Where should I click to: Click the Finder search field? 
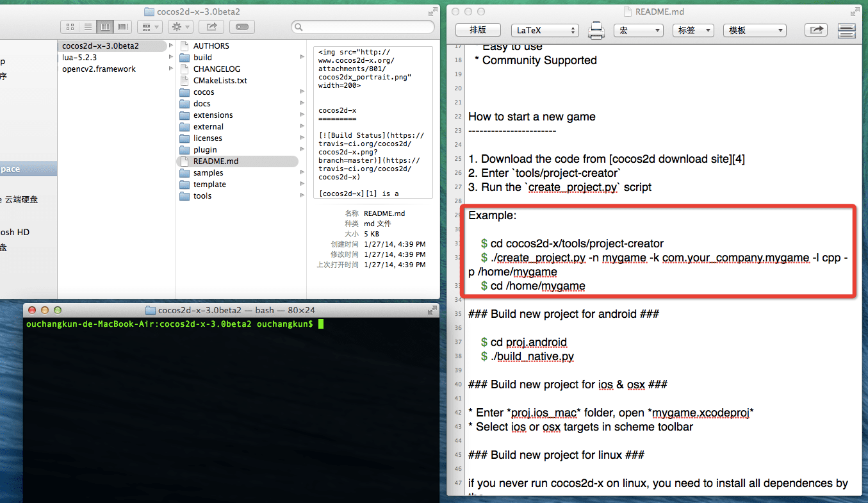click(x=363, y=27)
